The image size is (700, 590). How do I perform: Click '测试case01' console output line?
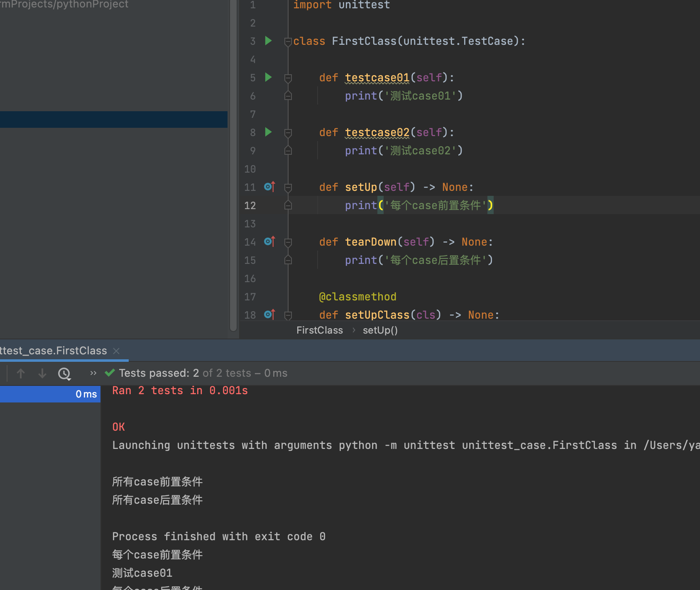tap(142, 573)
